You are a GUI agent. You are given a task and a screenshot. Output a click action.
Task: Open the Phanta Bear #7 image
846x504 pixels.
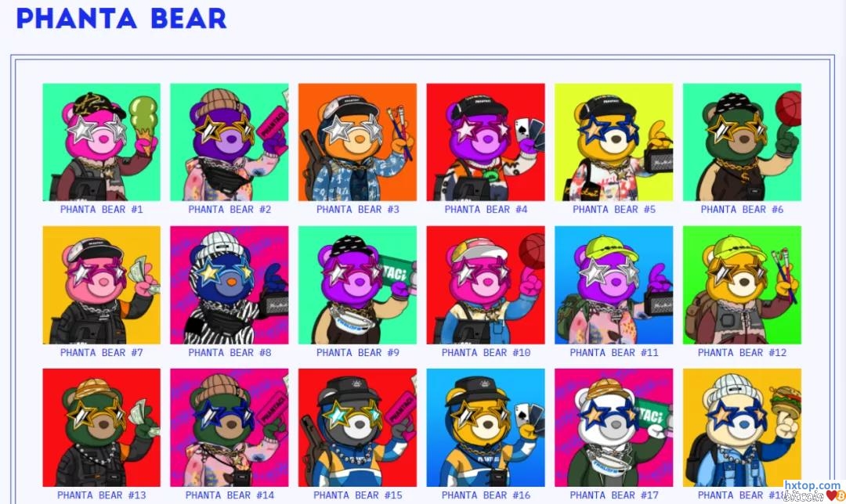tap(101, 285)
